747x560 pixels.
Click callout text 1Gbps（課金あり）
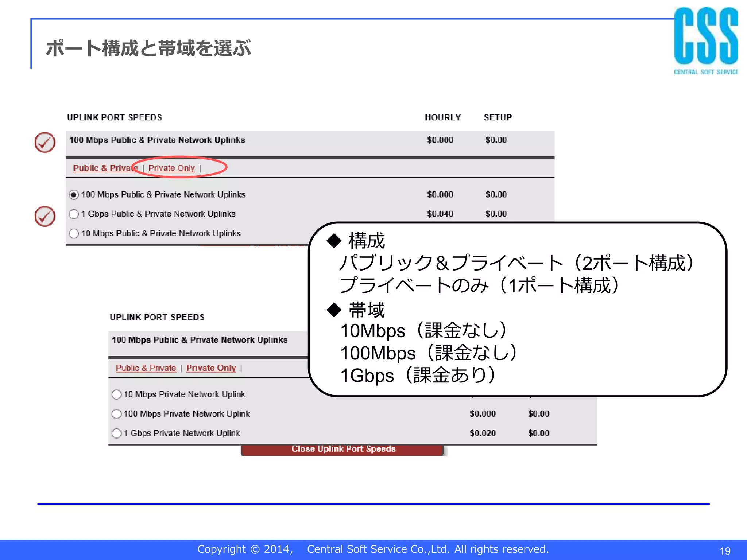click(418, 375)
